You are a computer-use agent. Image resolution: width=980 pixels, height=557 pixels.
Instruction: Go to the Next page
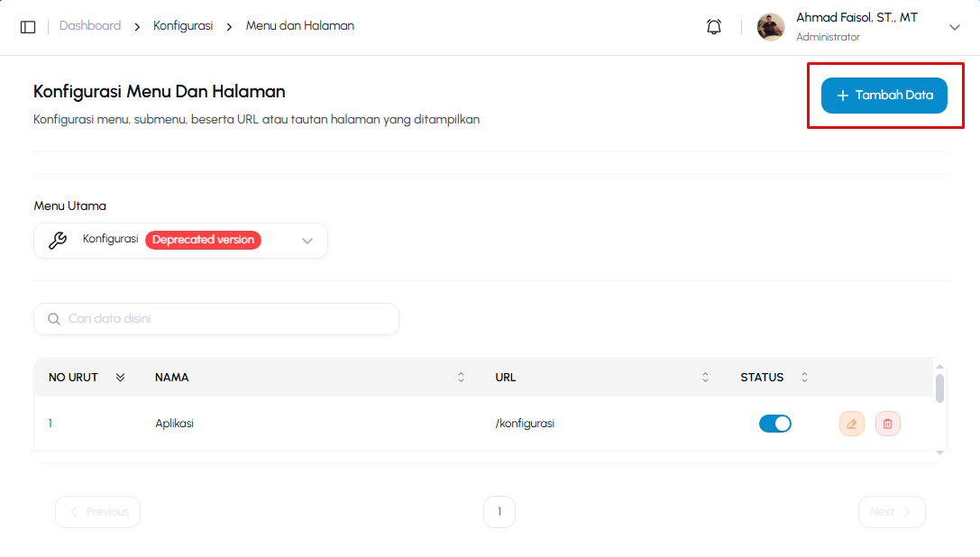pyautogui.click(x=892, y=512)
